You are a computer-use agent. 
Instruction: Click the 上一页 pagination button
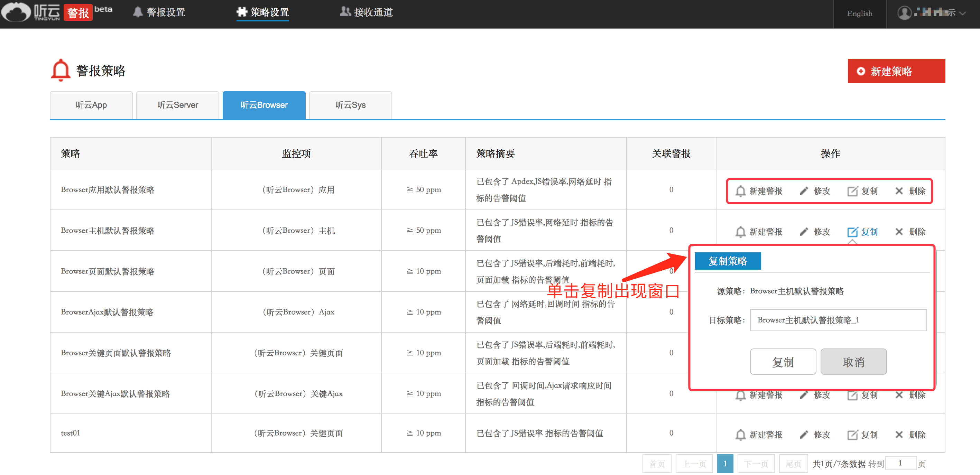(694, 464)
